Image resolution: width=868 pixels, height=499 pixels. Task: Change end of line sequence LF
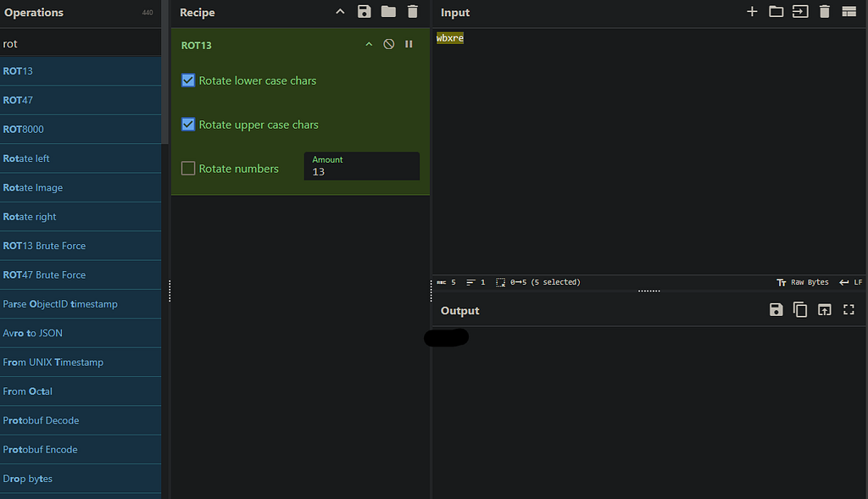[x=851, y=282]
